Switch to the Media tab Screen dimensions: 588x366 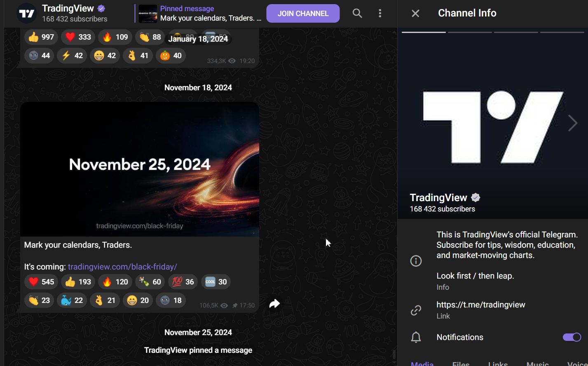pyautogui.click(x=422, y=364)
